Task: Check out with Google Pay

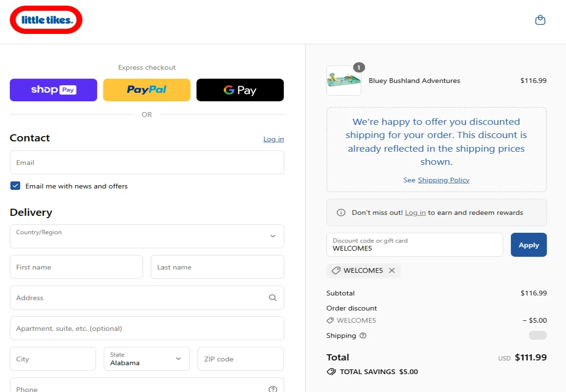Action: click(x=240, y=90)
